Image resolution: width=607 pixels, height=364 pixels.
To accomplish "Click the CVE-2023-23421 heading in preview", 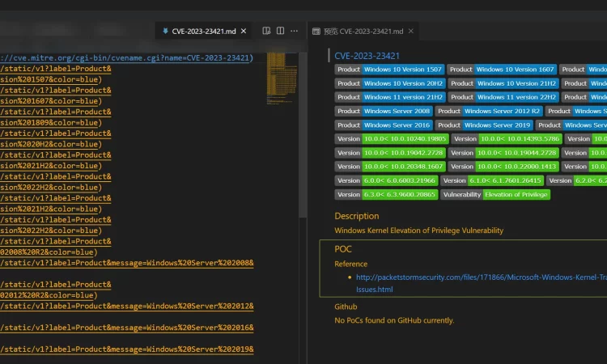I will point(367,56).
